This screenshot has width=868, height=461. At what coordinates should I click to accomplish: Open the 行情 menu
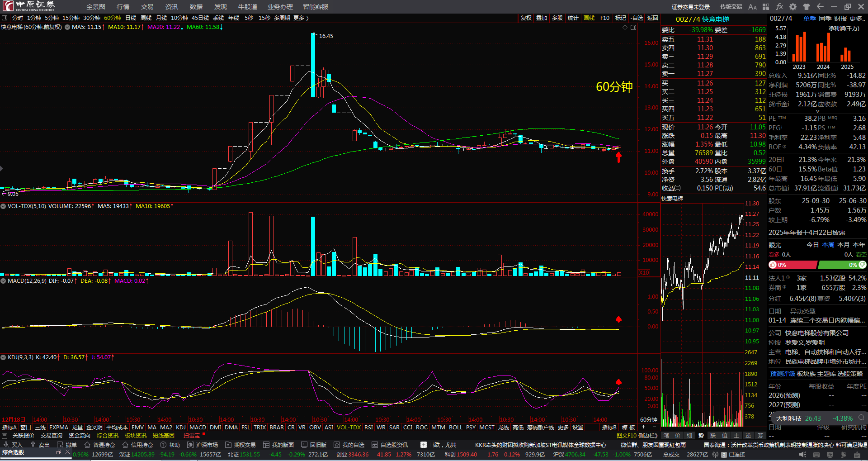coord(123,7)
